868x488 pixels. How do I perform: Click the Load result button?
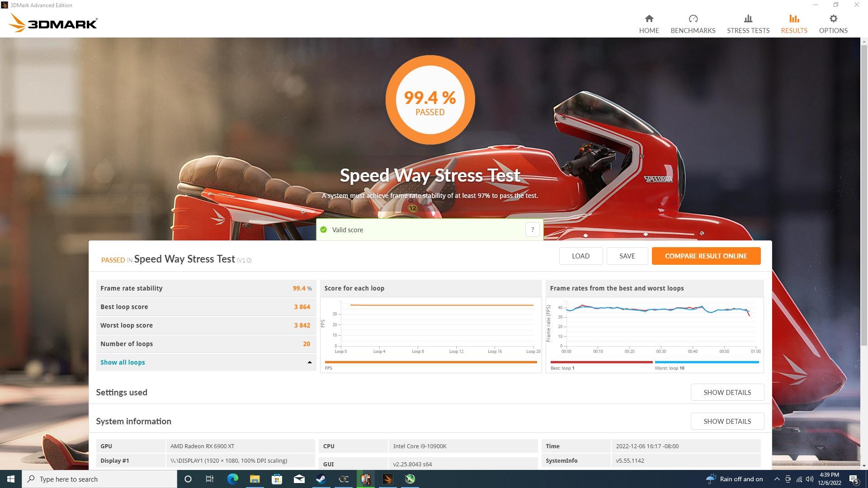[580, 256]
